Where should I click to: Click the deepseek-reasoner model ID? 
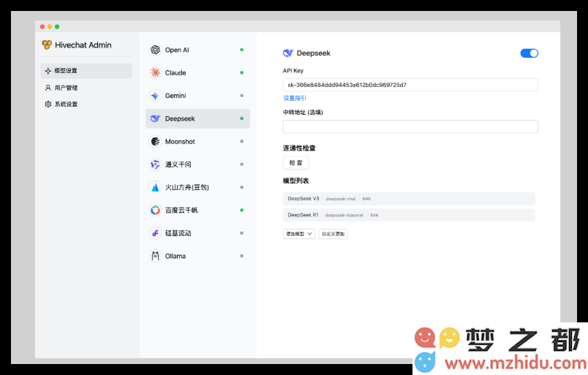[344, 216]
